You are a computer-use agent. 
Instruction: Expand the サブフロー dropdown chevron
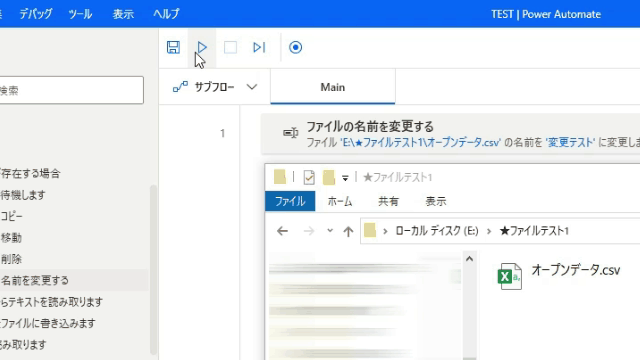[x=252, y=87]
